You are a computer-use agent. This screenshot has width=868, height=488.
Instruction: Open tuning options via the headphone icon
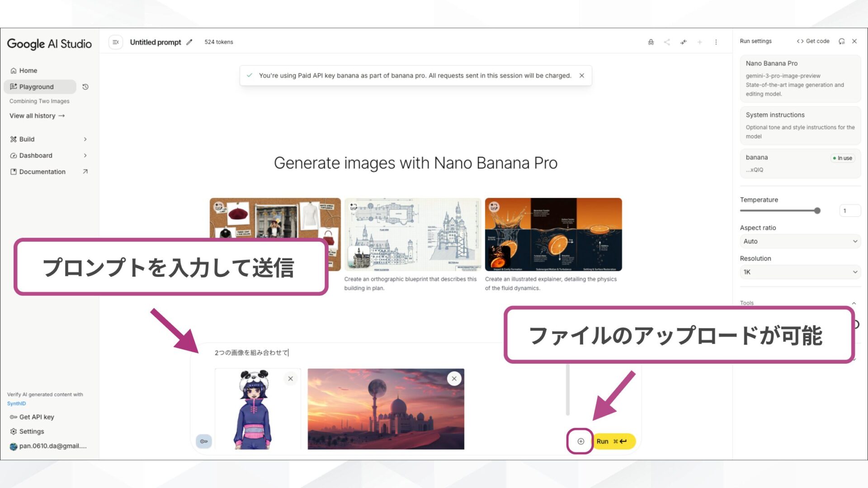pos(841,41)
